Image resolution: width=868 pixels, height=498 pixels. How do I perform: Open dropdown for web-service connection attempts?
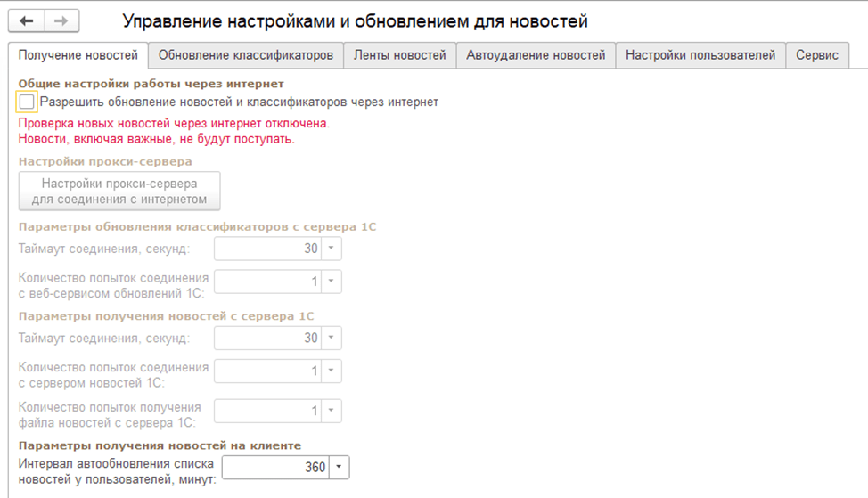[x=332, y=282]
